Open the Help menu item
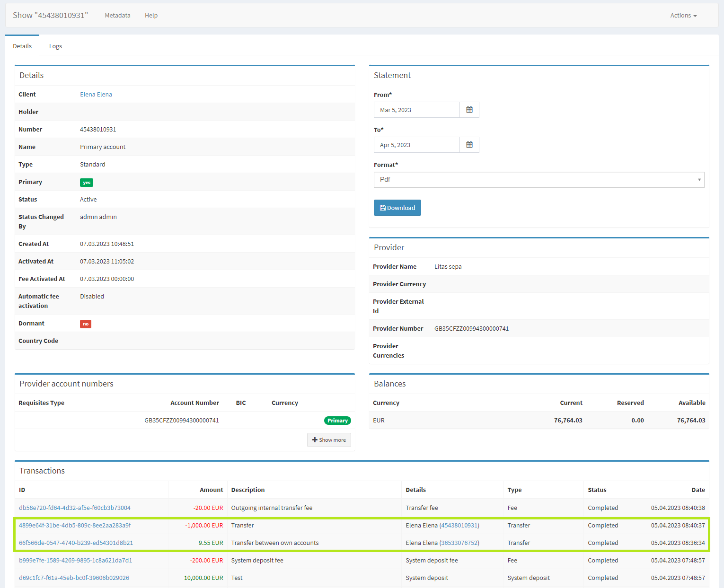This screenshot has height=588, width=724. pyautogui.click(x=151, y=16)
